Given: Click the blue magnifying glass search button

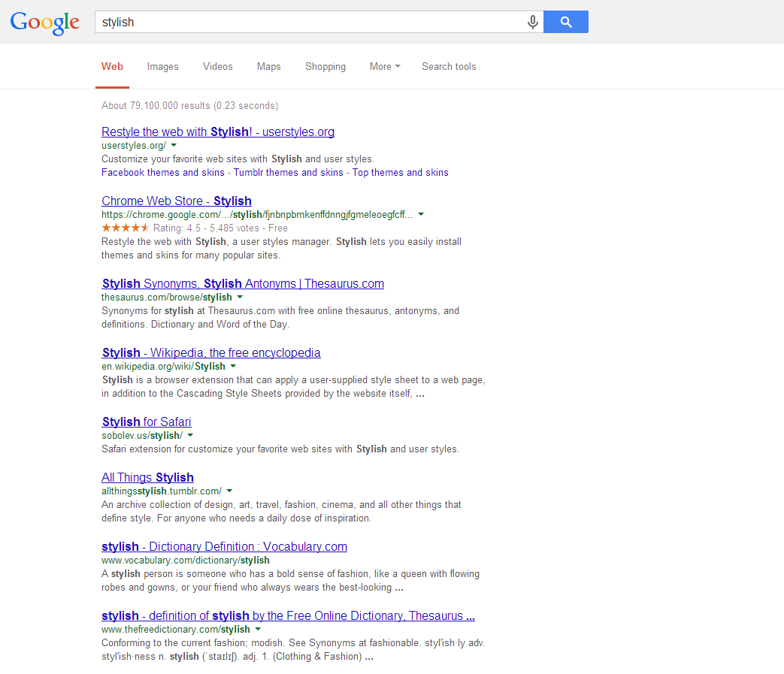Looking at the screenshot, I should click(565, 22).
